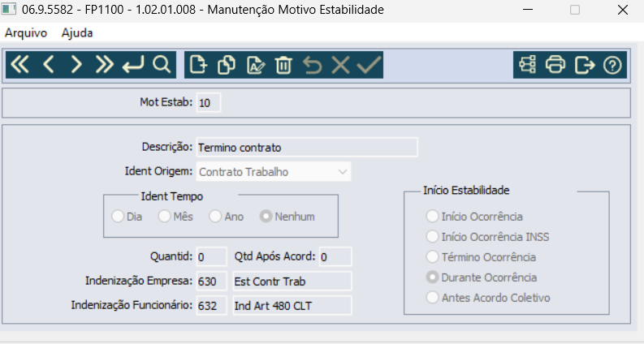Open the Ajuda menu

[x=77, y=32]
